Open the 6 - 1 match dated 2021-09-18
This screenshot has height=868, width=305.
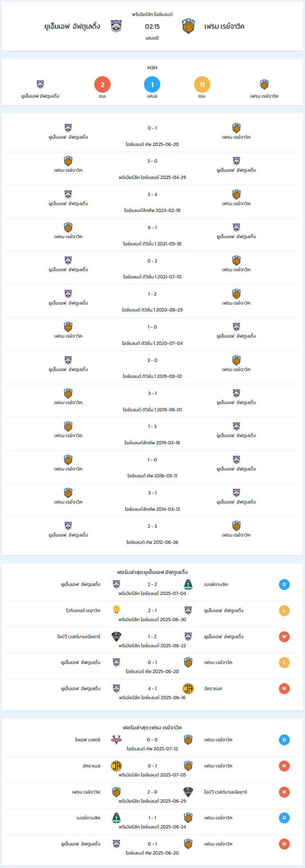coord(152,235)
